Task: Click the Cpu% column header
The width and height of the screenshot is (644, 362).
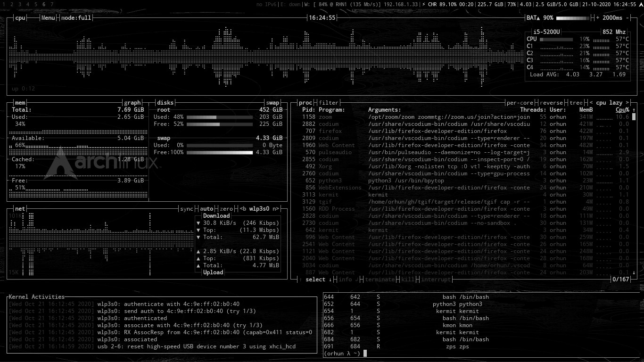Action: (x=622, y=110)
